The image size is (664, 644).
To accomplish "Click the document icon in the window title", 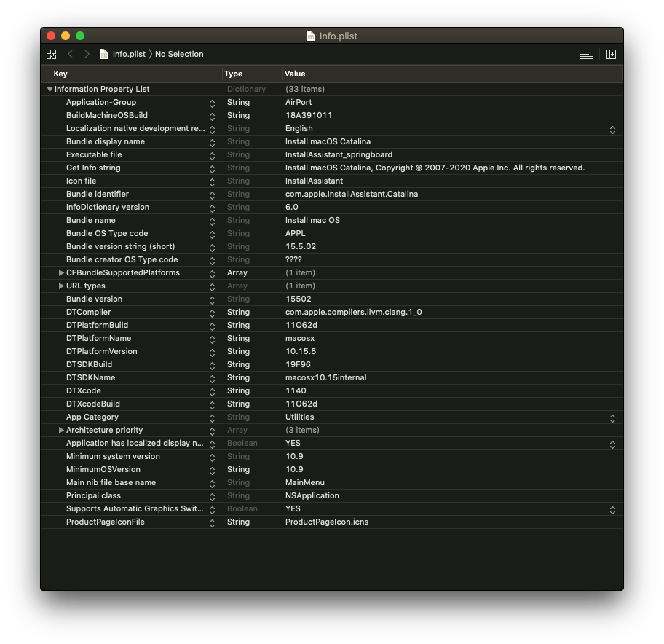I will click(311, 36).
